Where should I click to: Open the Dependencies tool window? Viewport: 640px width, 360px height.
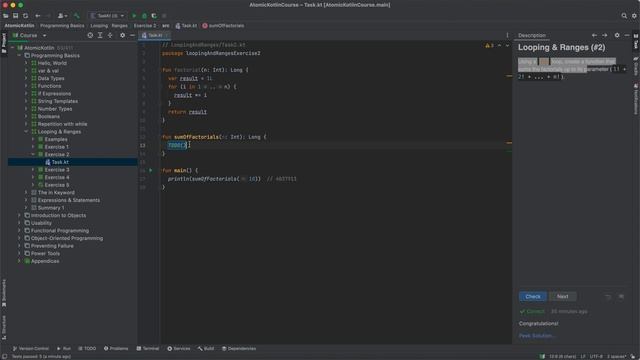[x=239, y=349]
